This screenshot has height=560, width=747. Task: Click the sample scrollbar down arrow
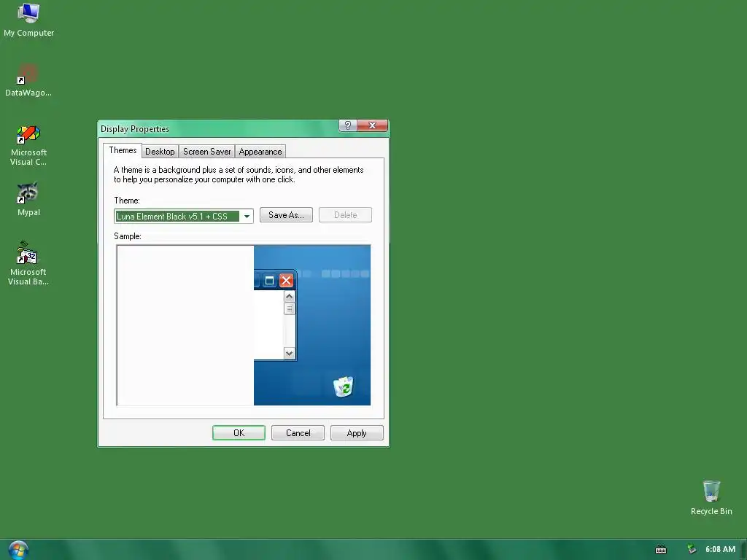(289, 354)
